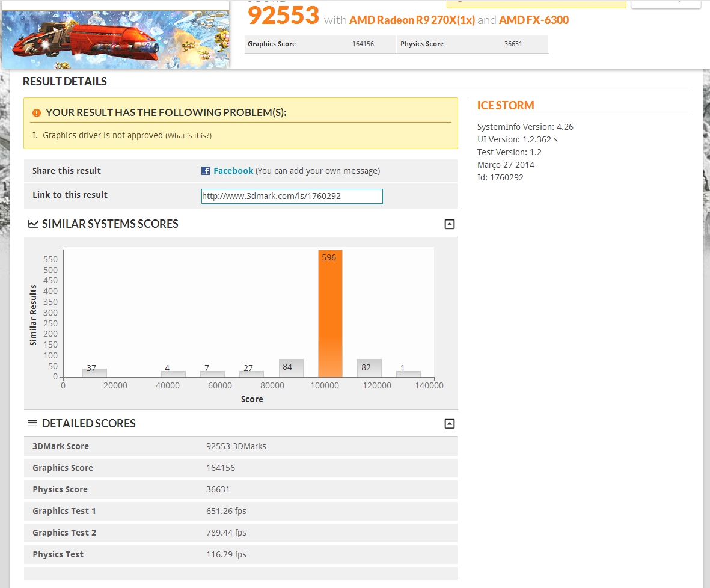This screenshot has width=710, height=588.
Task: Click the ICE STORM heading
Action: tap(506, 106)
